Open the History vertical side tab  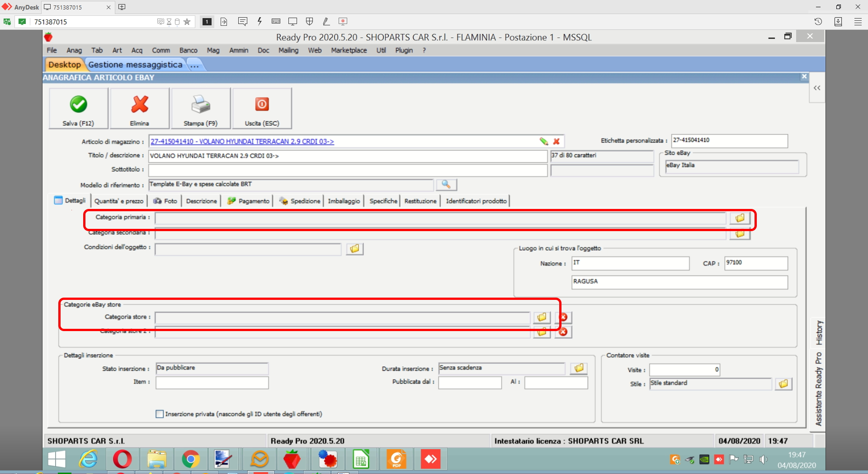click(819, 332)
